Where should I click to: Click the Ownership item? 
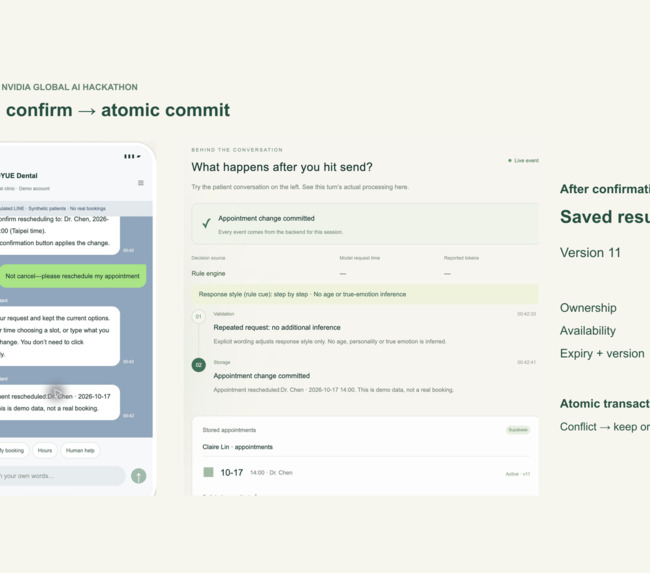click(x=588, y=308)
